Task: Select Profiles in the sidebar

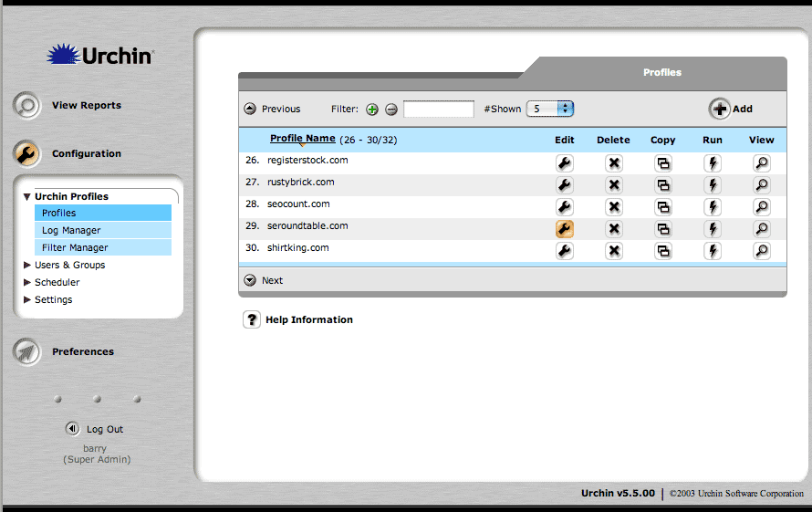Action: pos(103,213)
